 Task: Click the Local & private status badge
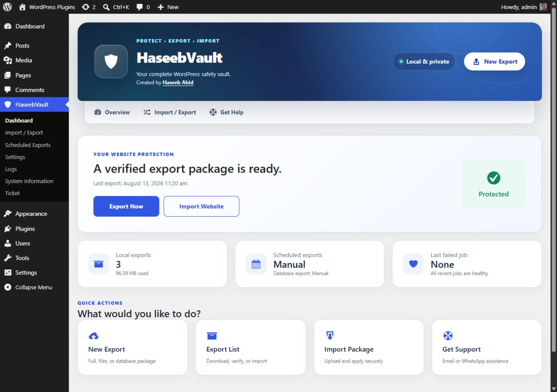pos(424,61)
